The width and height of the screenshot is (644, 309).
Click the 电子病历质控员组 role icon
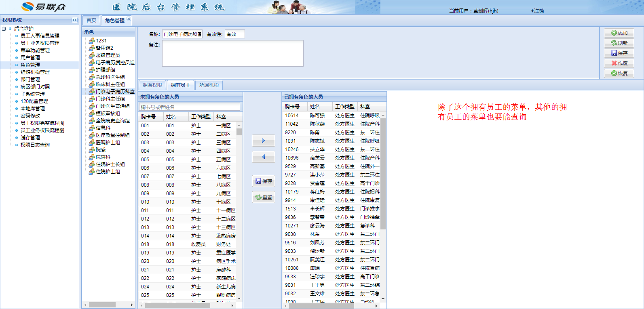coord(92,63)
